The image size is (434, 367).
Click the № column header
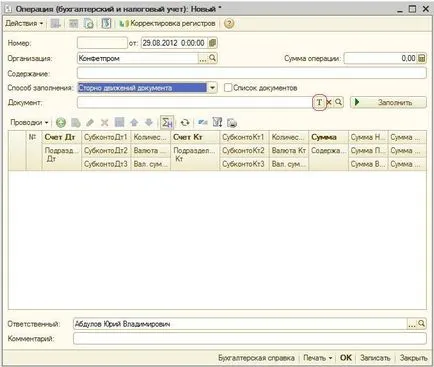coord(34,151)
